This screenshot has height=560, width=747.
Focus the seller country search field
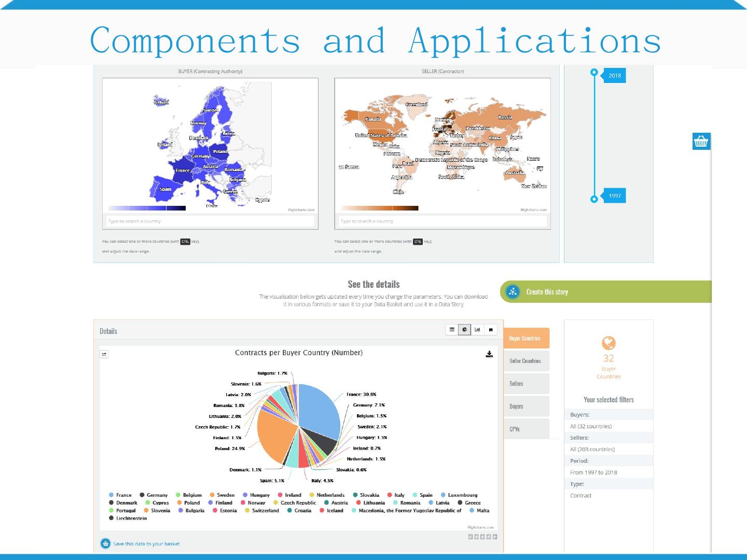pos(442,221)
